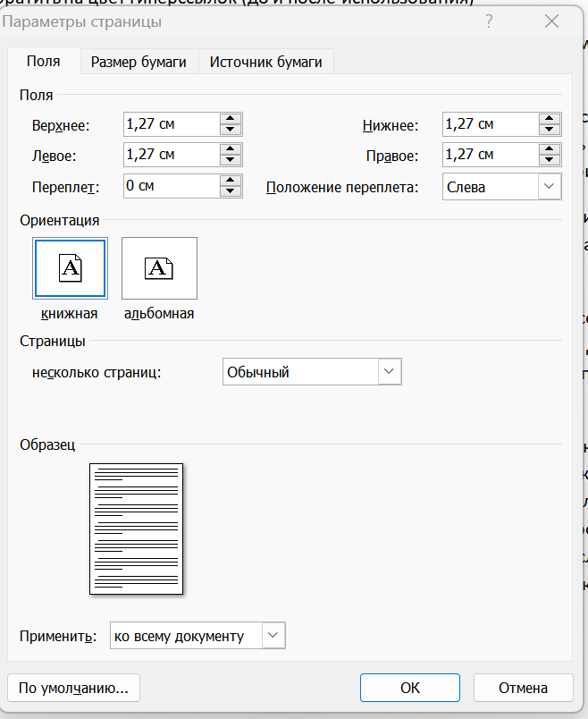Decrease the Верхнее margin value
Screen dimensions: 588x719
(230, 130)
